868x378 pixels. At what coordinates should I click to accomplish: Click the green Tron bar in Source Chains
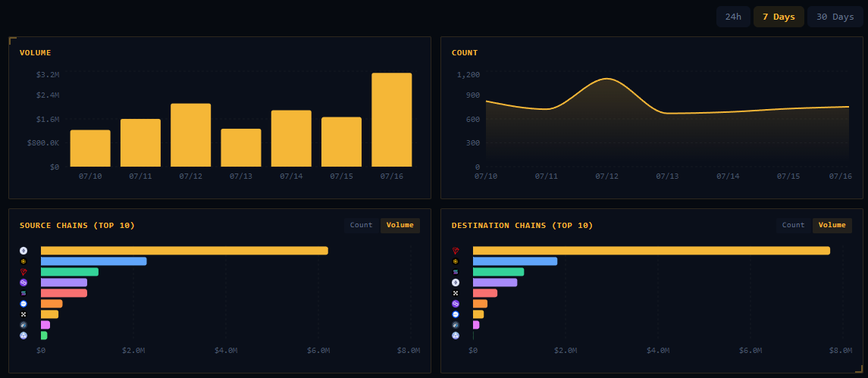pyautogui.click(x=70, y=272)
